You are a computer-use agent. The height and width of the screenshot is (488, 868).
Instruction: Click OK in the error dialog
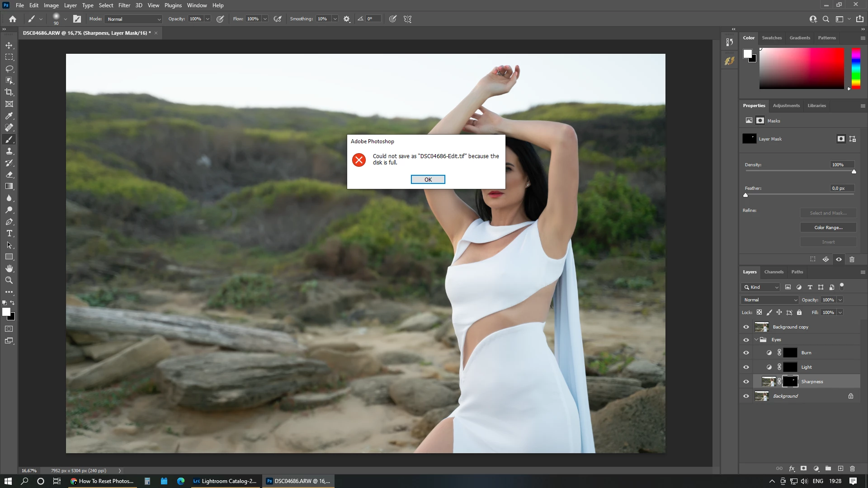tap(428, 180)
